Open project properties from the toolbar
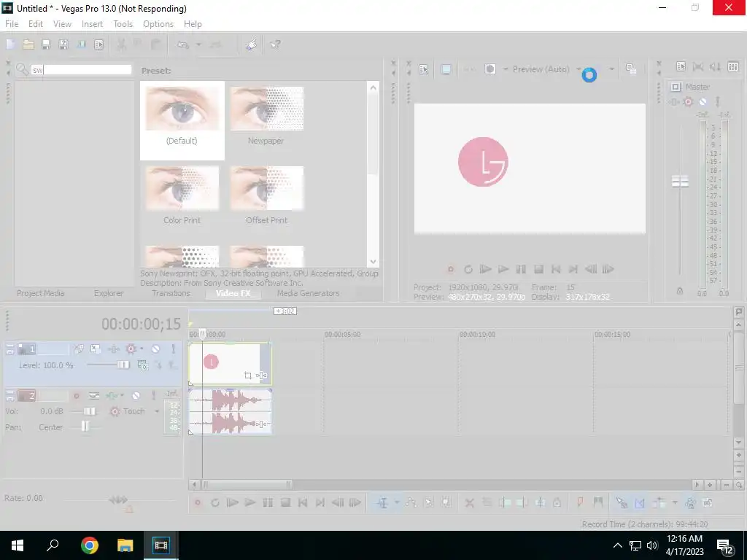The height and width of the screenshot is (560, 747). 98,44
